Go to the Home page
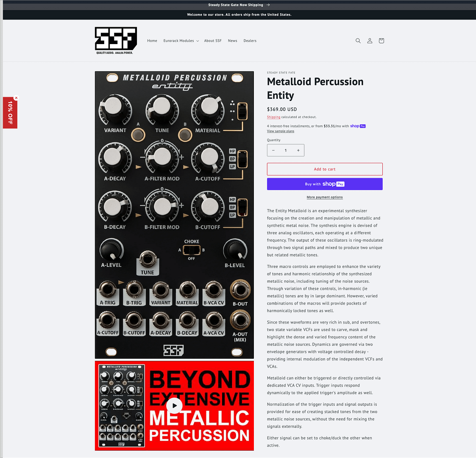Viewport: 476px width, 458px height. (152, 41)
